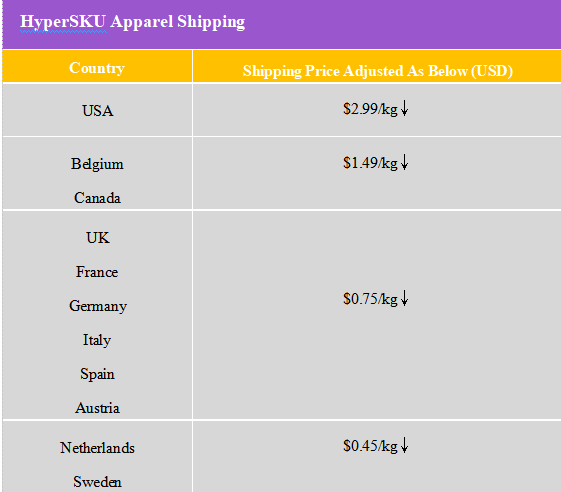This screenshot has width=561, height=492.
Task: Click the down arrow beside $1.49/kg
Action: pyautogui.click(x=404, y=162)
